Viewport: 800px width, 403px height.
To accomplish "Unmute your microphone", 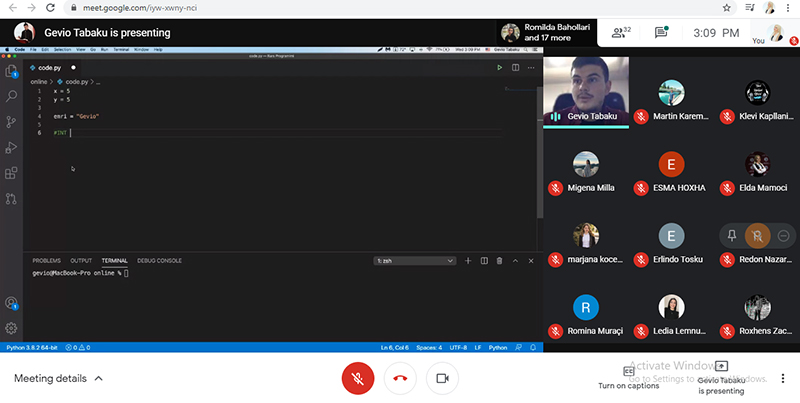I will click(x=358, y=378).
